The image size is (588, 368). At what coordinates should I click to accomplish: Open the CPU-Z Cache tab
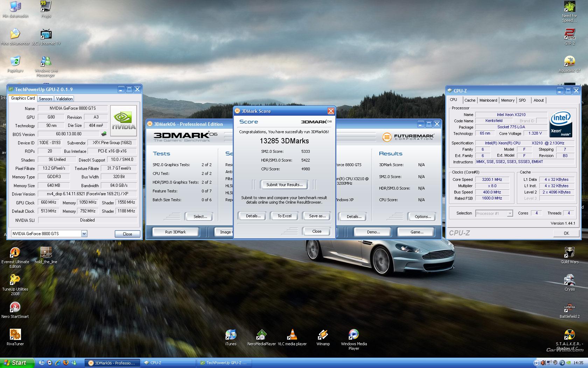pyautogui.click(x=470, y=100)
